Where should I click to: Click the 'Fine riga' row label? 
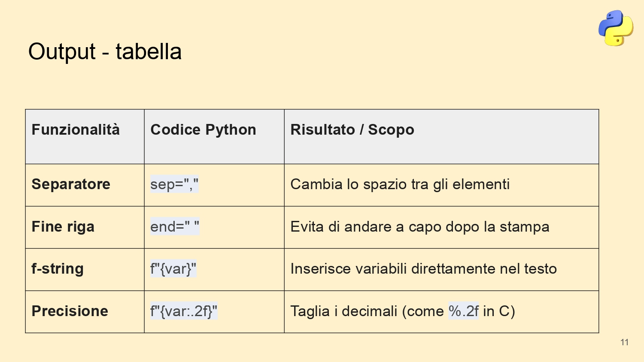coord(63,227)
